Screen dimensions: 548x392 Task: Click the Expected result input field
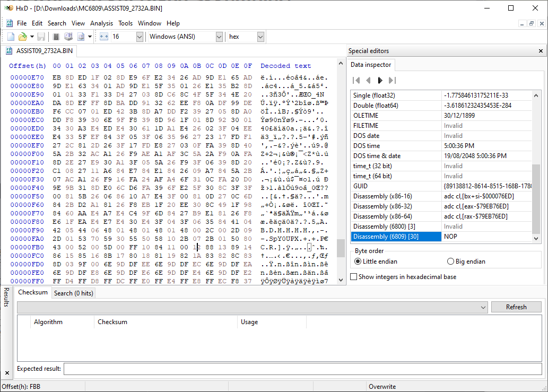point(303,369)
